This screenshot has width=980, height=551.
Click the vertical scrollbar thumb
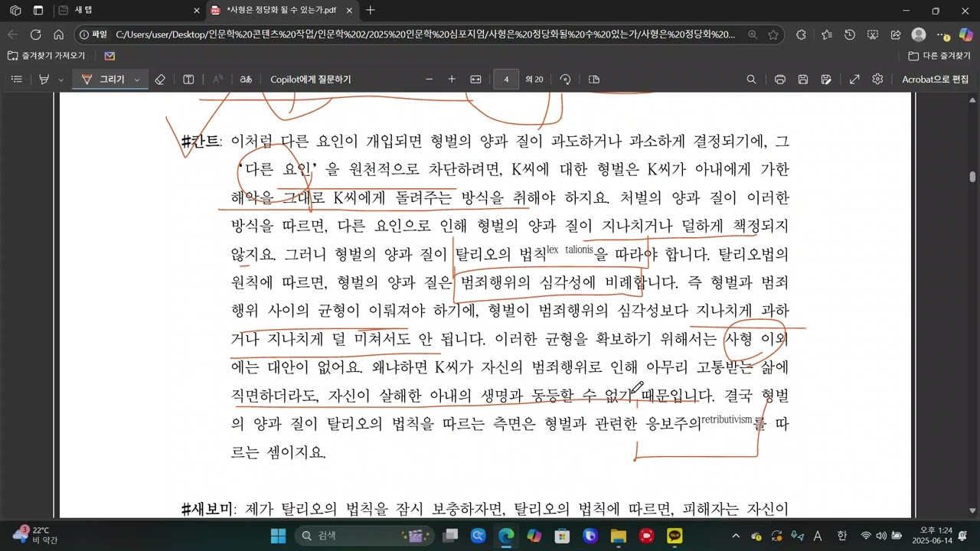973,177
